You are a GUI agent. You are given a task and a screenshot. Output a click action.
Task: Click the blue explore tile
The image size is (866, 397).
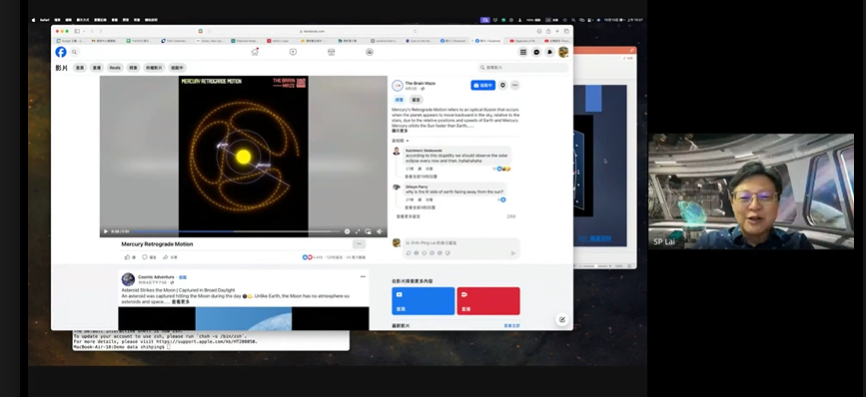click(423, 301)
